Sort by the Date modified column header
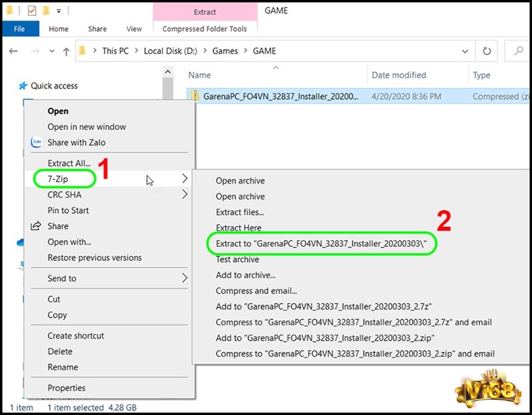 click(x=398, y=75)
